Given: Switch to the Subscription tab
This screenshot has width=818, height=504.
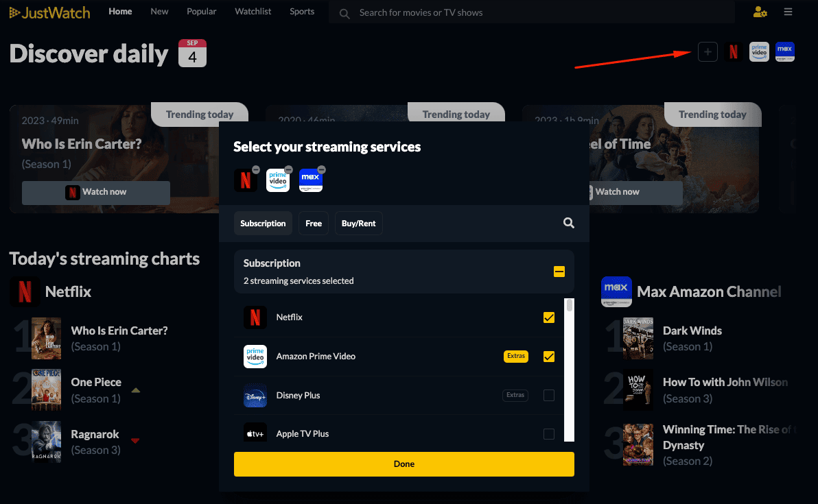Looking at the screenshot, I should tap(263, 223).
